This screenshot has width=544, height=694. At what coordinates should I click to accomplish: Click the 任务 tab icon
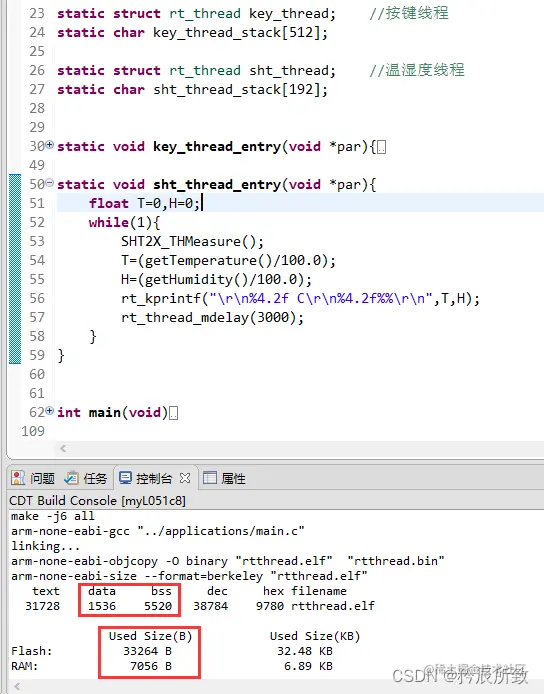click(71, 478)
